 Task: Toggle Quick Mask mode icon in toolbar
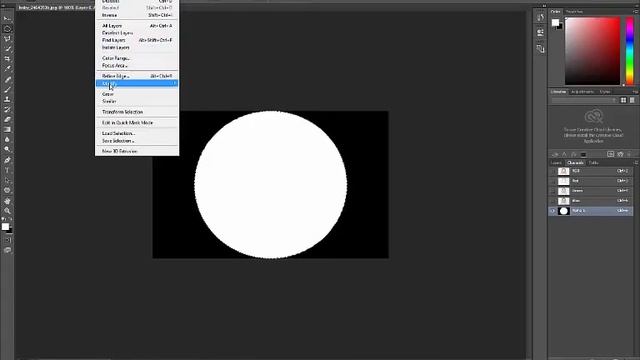(x=7, y=240)
